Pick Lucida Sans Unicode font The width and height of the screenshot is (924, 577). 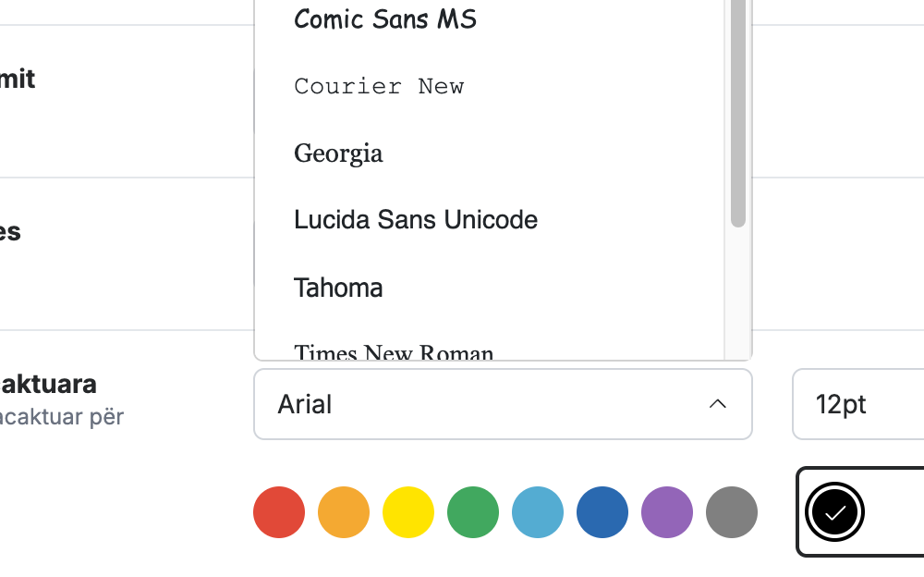click(489, 220)
